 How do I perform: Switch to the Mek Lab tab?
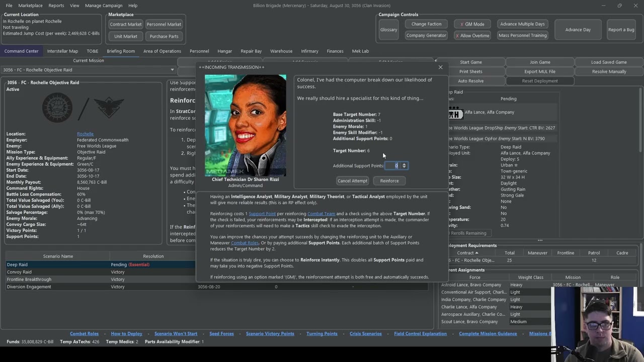pos(360,51)
